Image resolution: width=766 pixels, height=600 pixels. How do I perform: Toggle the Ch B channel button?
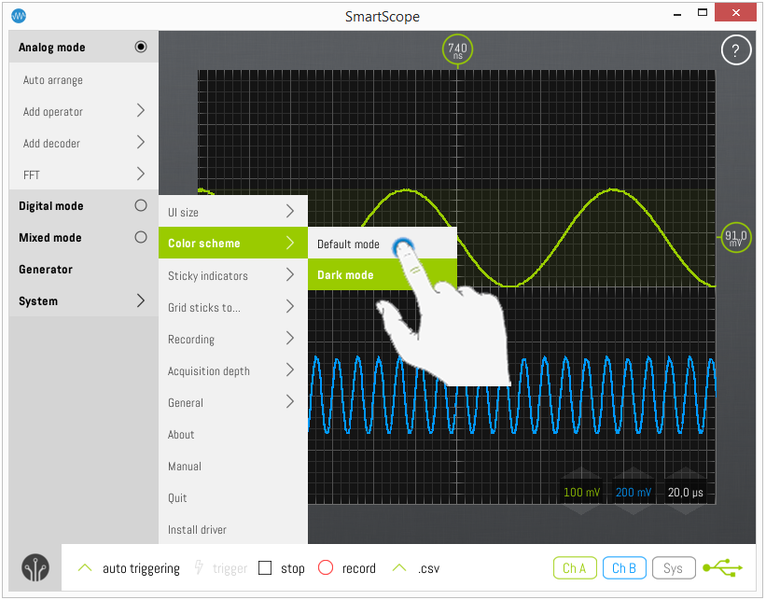click(624, 568)
